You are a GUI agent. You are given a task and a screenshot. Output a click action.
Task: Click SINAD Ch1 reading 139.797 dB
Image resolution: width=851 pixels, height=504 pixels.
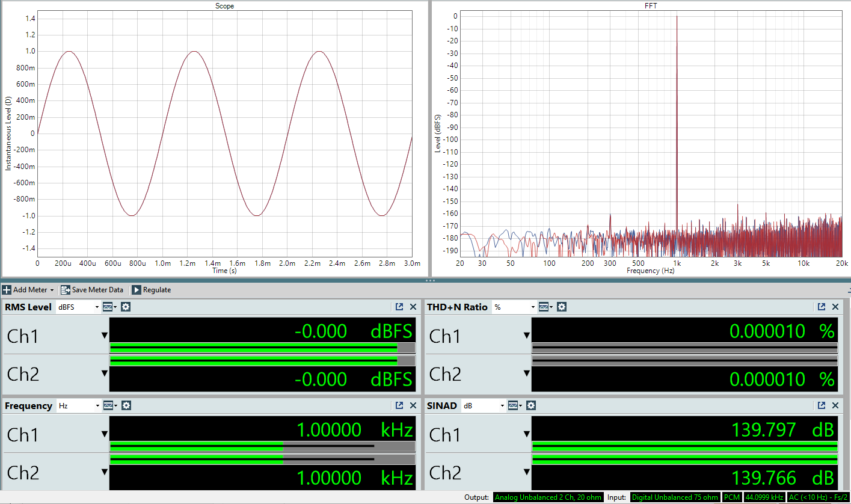pyautogui.click(x=783, y=430)
